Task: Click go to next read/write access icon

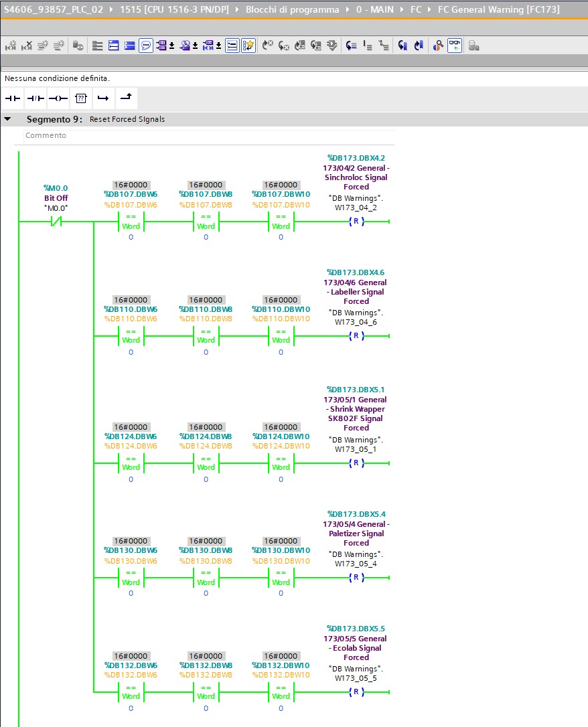Action: 316,46
